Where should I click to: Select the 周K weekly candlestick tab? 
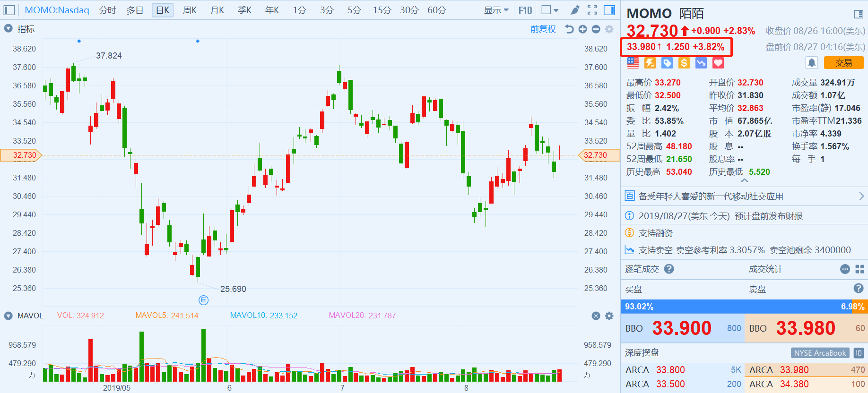[x=190, y=10]
